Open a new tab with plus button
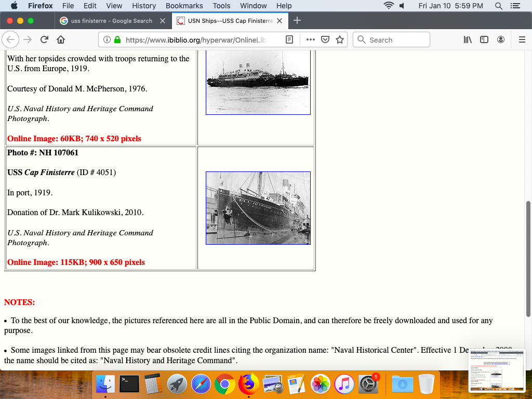This screenshot has width=532, height=399. (297, 21)
